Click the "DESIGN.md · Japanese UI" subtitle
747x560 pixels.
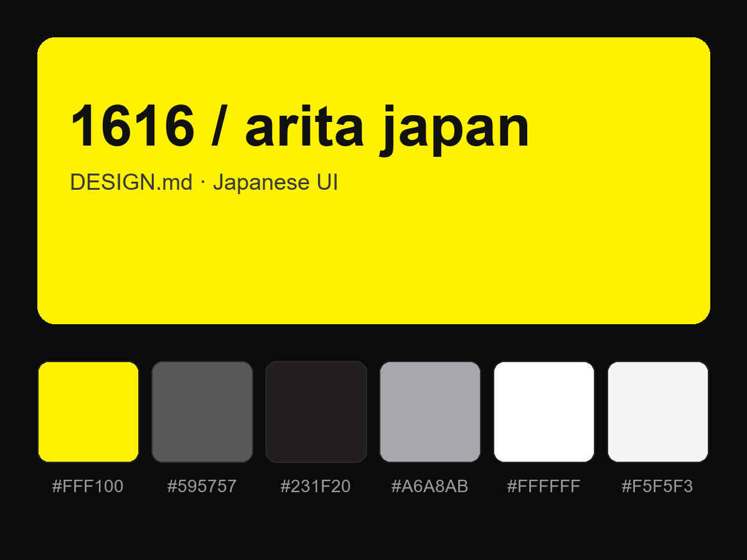[204, 182]
